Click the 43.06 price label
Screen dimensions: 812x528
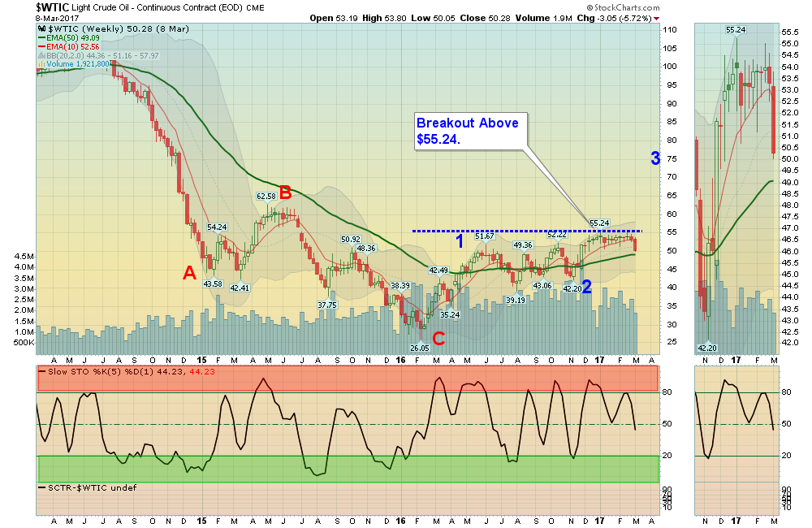click(x=542, y=285)
